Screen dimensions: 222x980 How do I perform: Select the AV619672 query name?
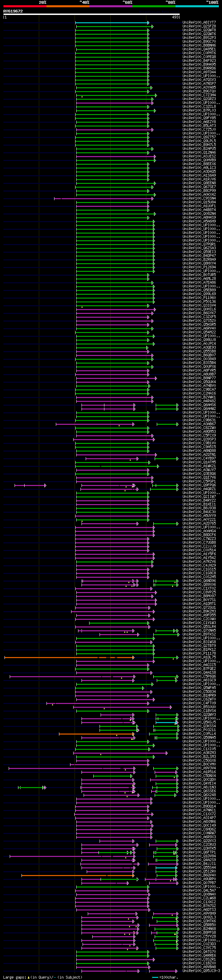(x=13, y=11)
